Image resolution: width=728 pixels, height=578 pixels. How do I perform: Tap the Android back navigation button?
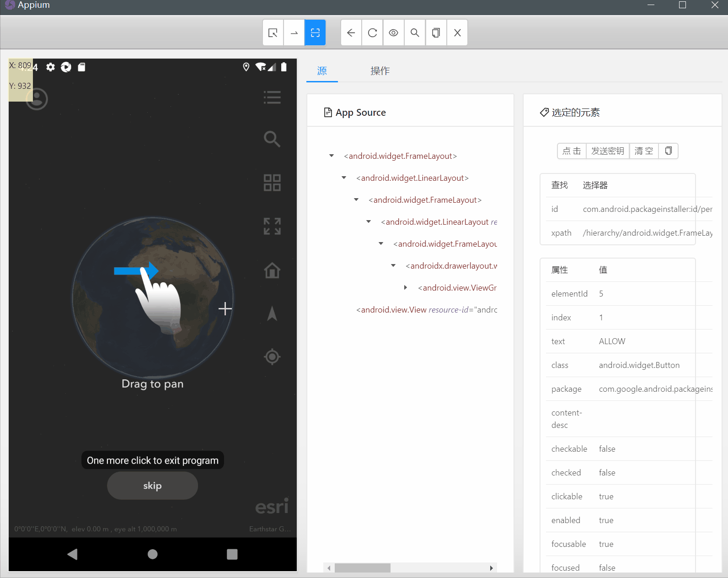[x=72, y=554]
